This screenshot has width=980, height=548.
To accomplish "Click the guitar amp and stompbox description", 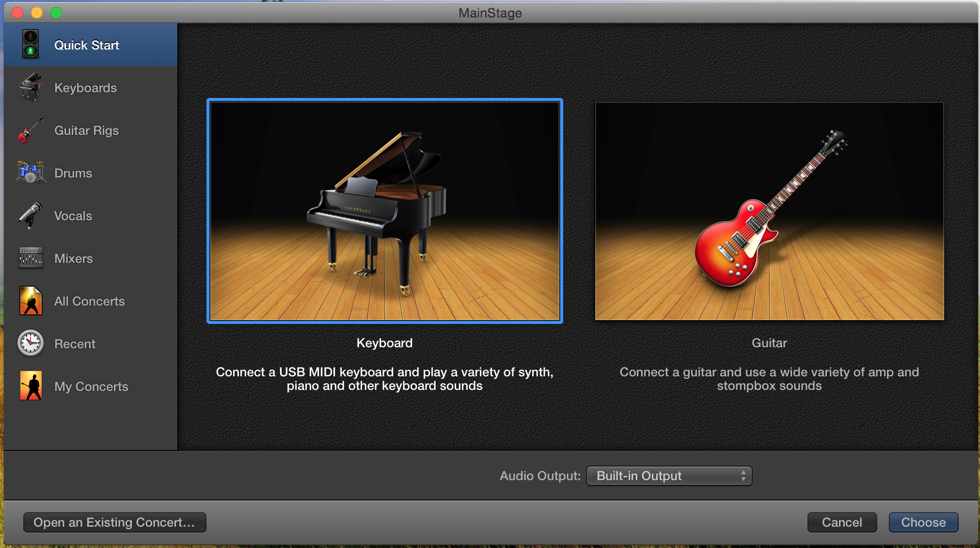I will coord(770,379).
